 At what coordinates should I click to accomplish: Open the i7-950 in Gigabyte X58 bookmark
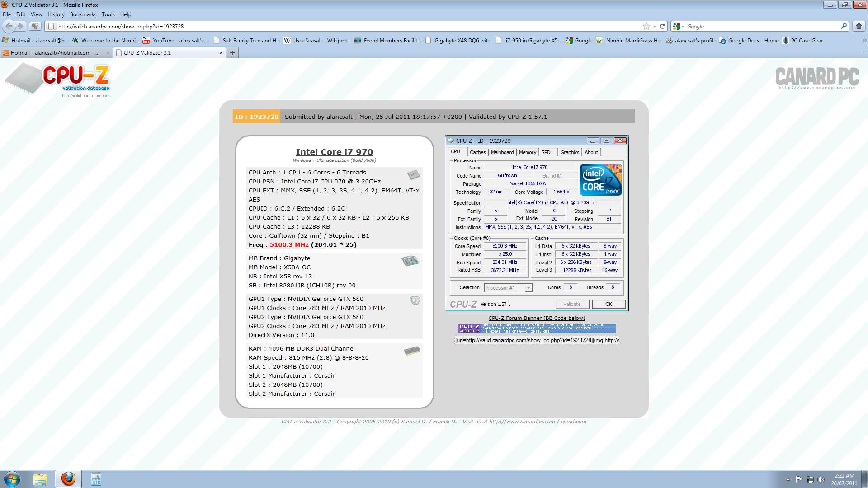528,40
